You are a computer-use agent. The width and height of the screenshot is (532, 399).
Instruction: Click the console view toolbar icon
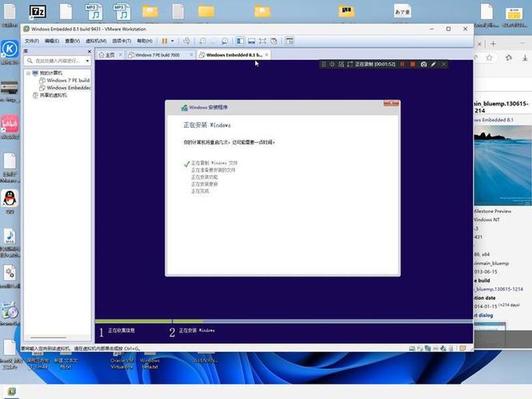[289, 41]
